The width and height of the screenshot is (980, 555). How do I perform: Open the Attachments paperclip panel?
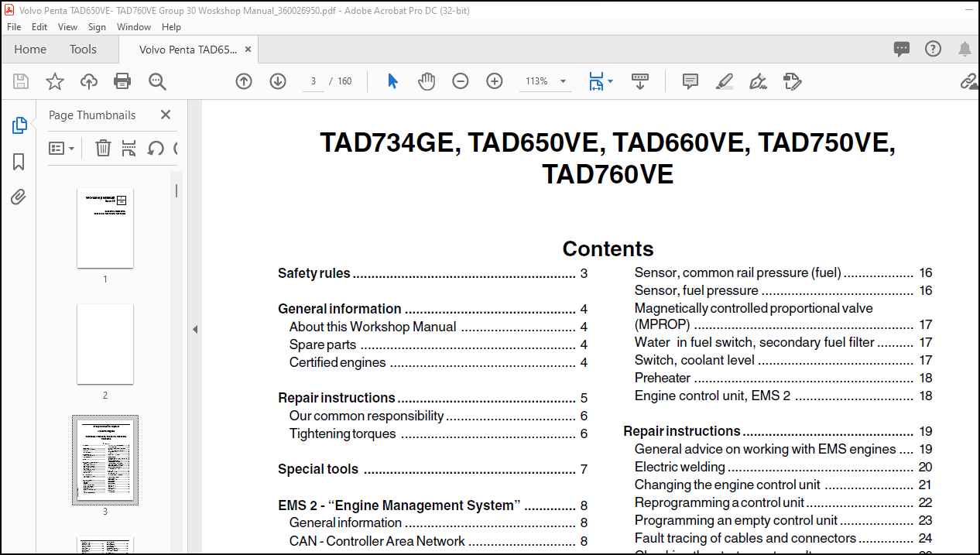(x=19, y=197)
